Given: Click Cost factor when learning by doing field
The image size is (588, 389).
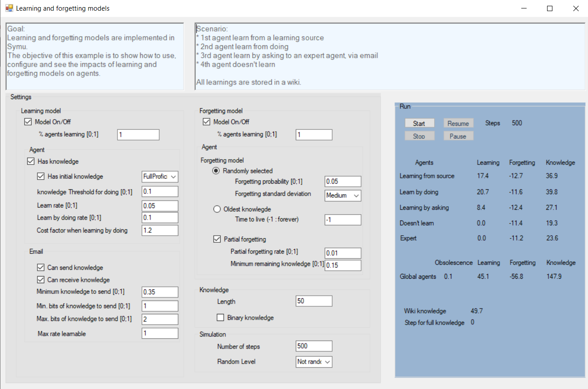Looking at the screenshot, I should tap(160, 230).
